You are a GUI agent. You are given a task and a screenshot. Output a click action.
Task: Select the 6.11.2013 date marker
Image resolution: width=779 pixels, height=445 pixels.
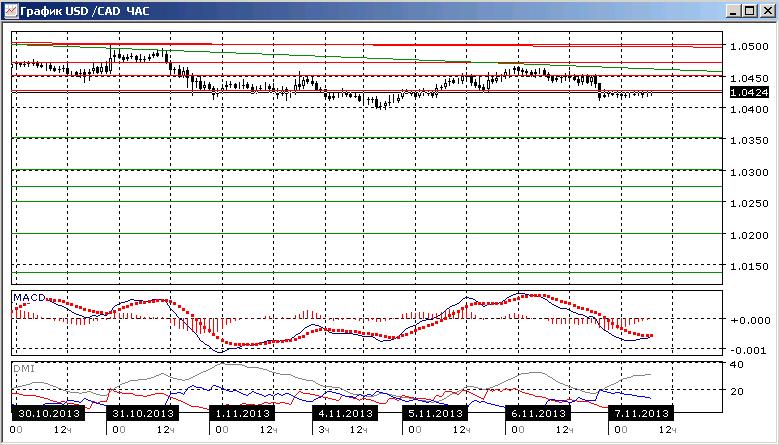(x=538, y=413)
